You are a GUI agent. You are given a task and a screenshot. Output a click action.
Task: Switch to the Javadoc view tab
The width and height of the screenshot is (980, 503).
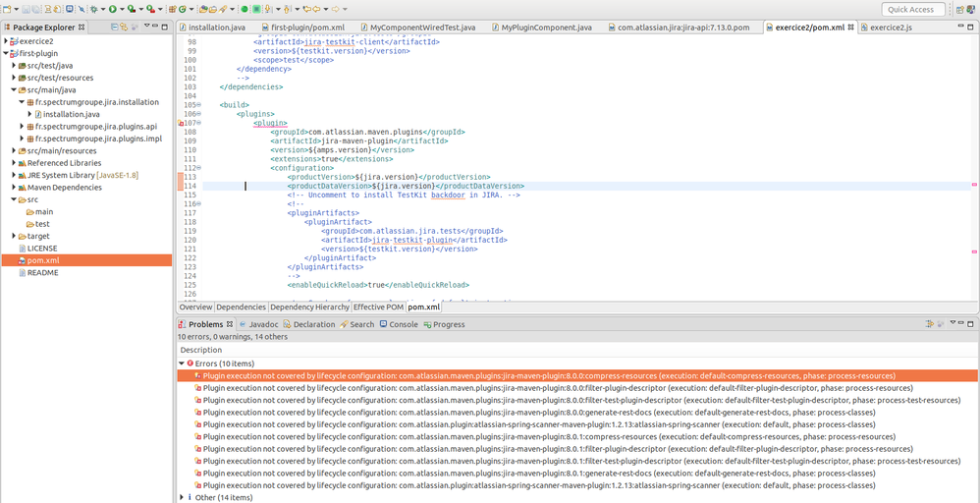click(258, 324)
